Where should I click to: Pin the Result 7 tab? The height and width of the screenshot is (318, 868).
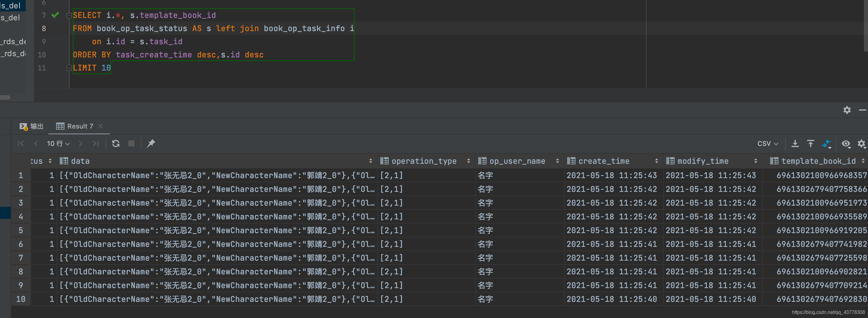tap(151, 144)
